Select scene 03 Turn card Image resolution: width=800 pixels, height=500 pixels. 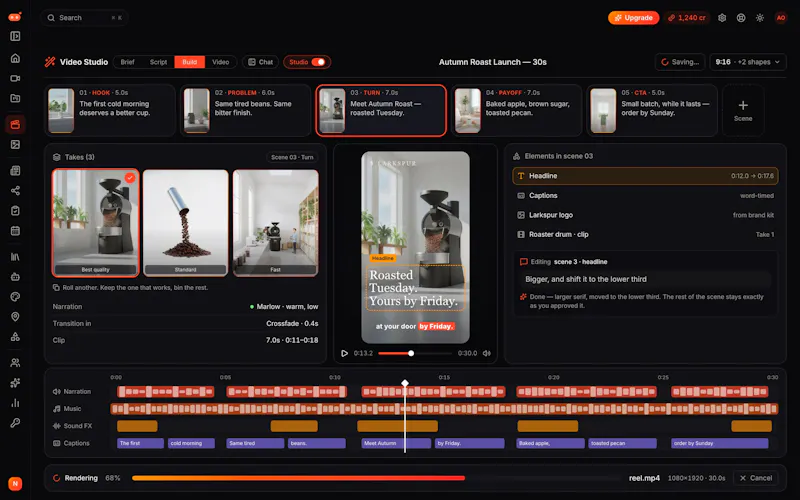tap(381, 111)
